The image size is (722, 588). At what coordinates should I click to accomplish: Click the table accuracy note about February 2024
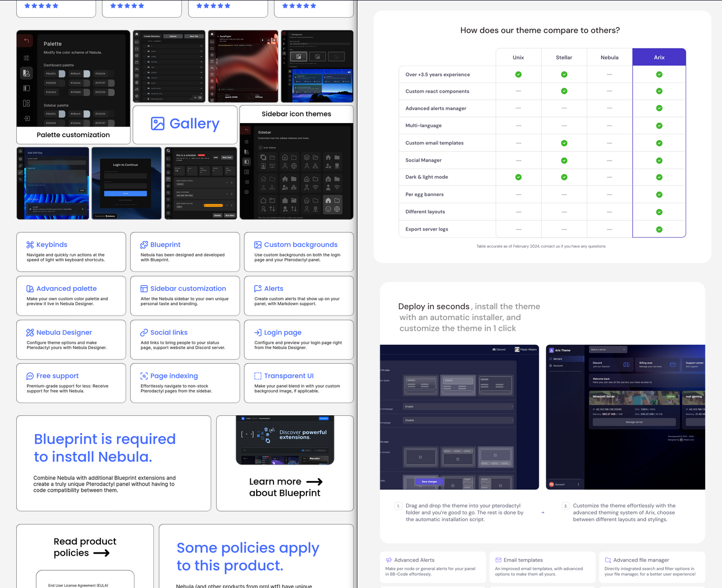pos(541,247)
